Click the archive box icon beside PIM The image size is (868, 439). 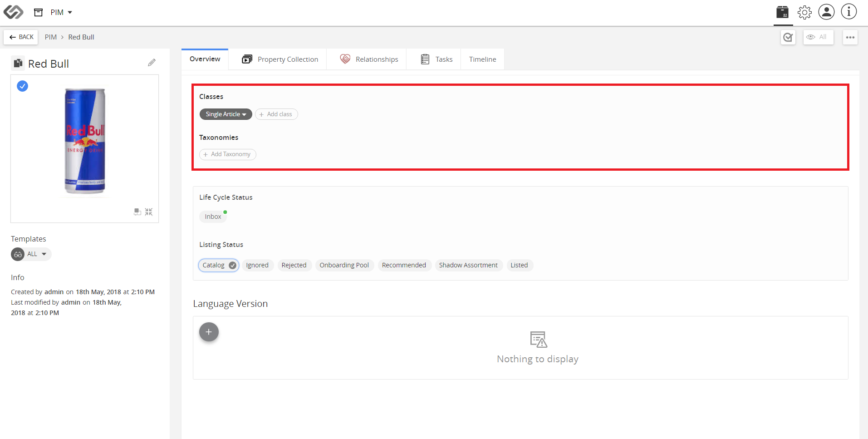39,12
